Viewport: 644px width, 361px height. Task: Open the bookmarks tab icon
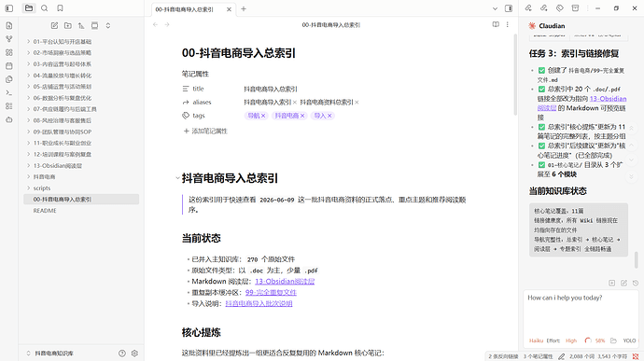tap(60, 8)
